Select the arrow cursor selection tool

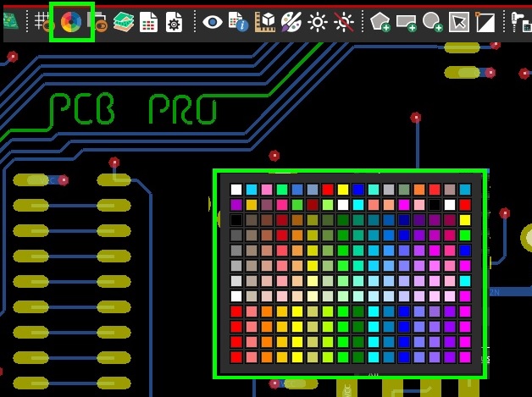458,22
